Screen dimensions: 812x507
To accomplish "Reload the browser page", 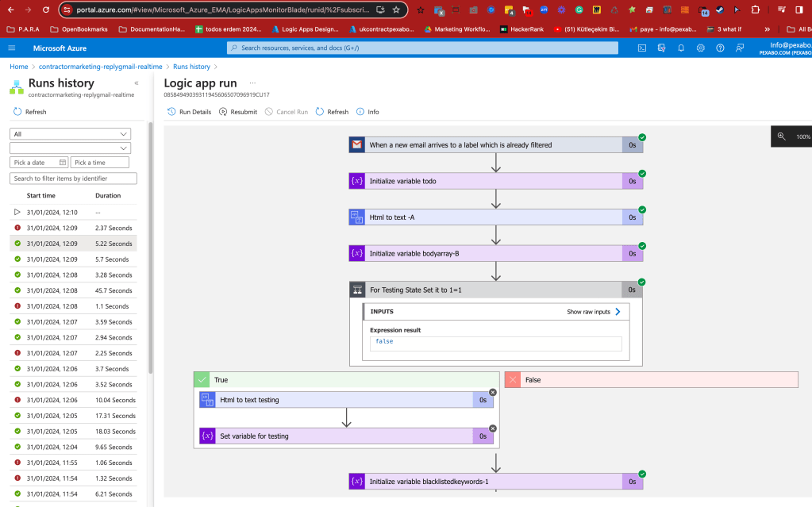I will click(45, 10).
